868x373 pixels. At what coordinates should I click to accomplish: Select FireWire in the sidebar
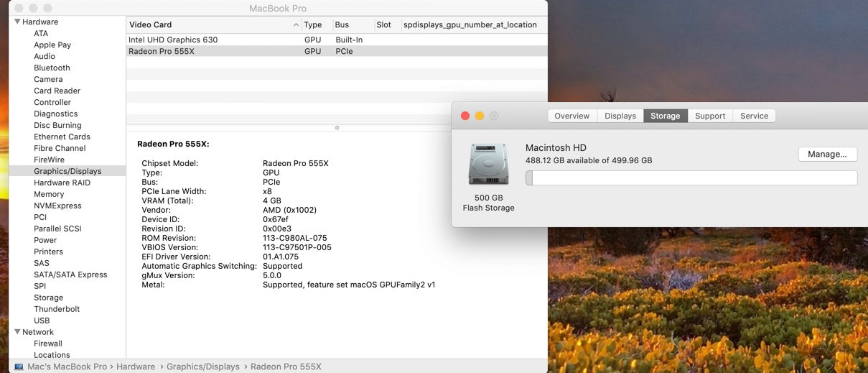[49, 160]
